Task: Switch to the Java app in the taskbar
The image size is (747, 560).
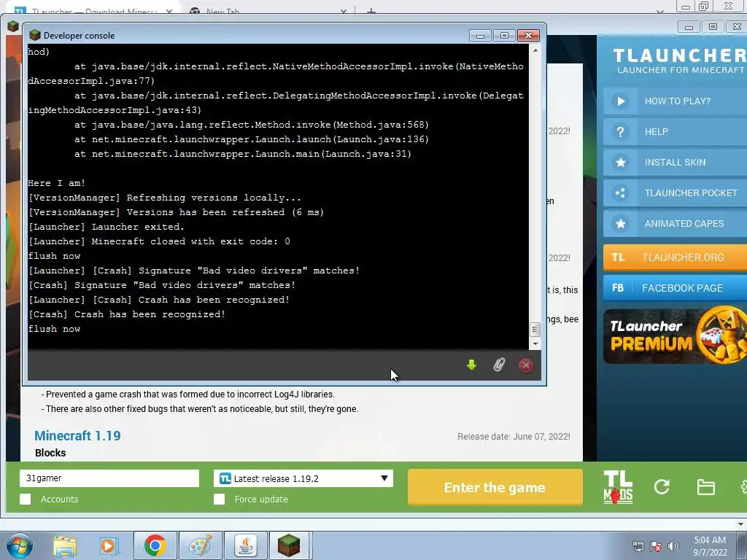Action: pyautogui.click(x=246, y=545)
